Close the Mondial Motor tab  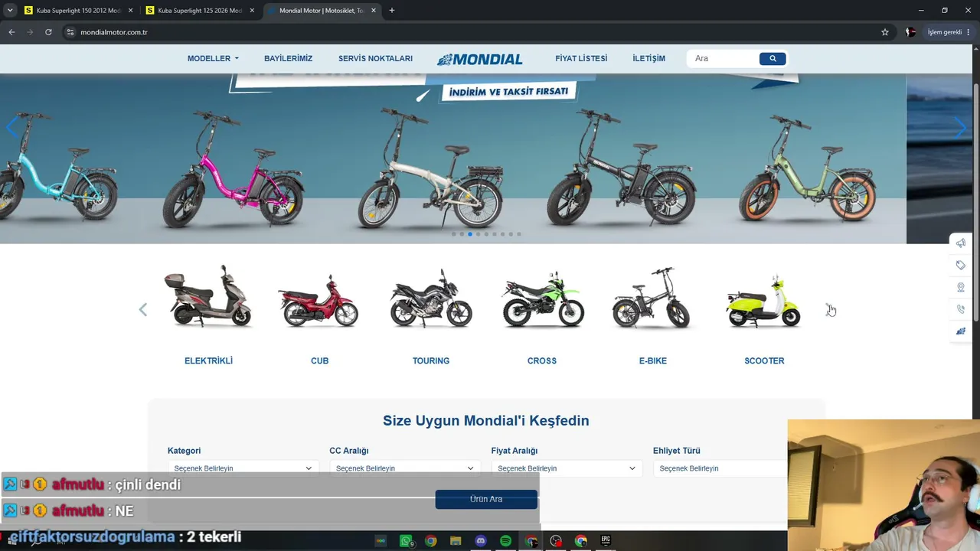[x=373, y=11]
